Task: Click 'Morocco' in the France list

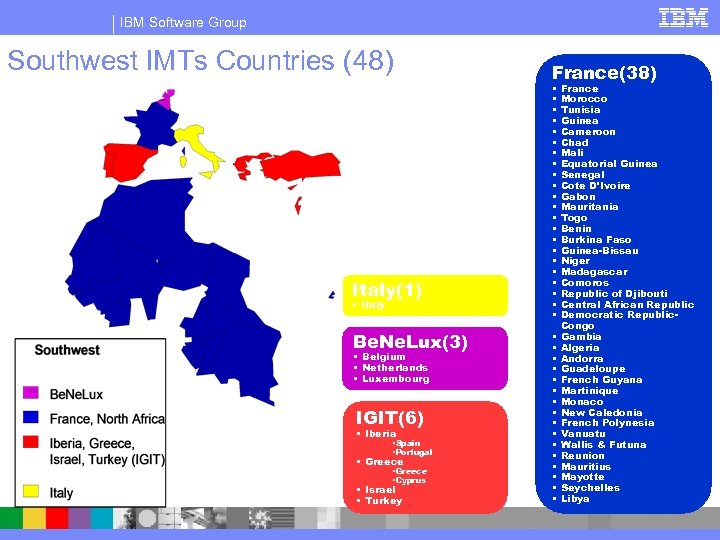Action: coord(584,99)
